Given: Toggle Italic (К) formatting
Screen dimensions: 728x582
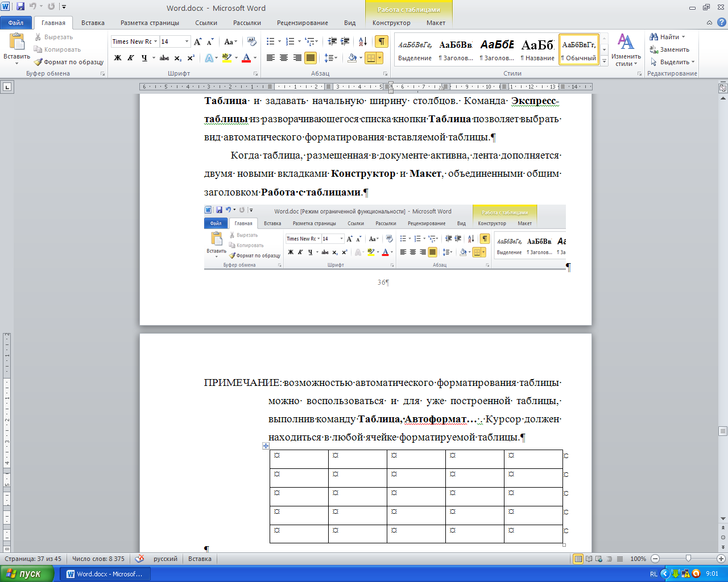Looking at the screenshot, I should pyautogui.click(x=131, y=58).
